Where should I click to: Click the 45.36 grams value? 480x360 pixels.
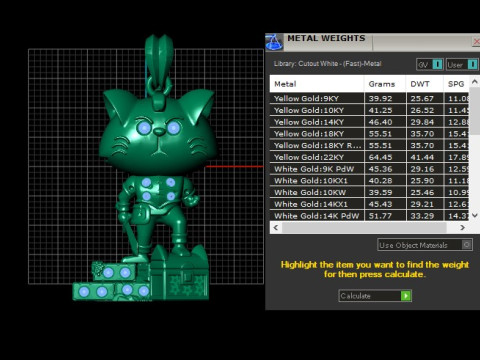[x=380, y=169]
